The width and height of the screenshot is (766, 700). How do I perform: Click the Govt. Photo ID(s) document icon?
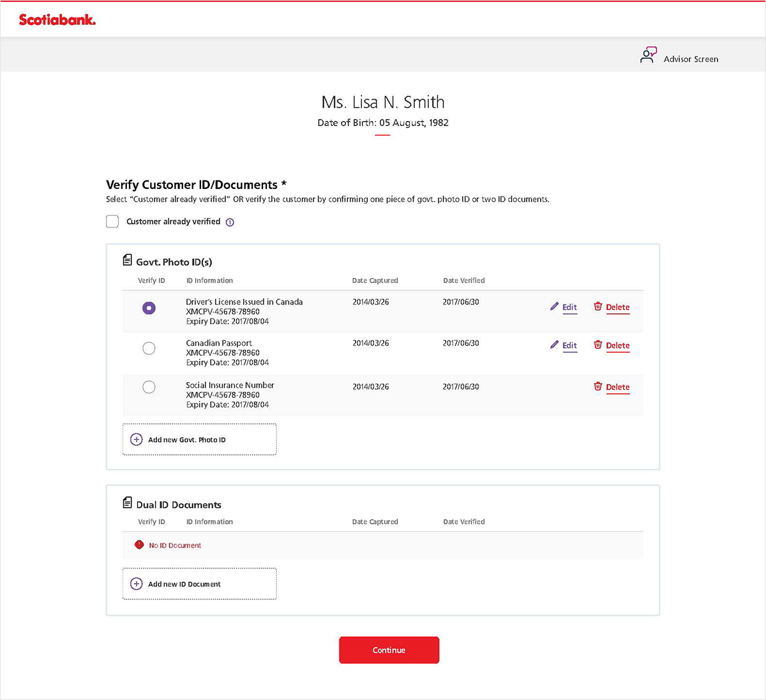click(x=127, y=260)
